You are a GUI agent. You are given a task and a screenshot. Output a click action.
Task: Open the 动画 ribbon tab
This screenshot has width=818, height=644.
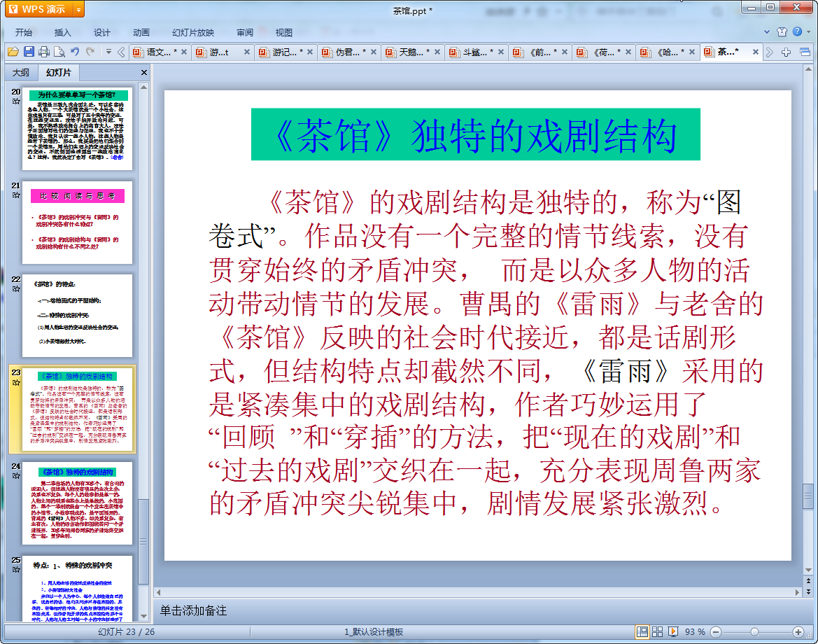click(141, 32)
